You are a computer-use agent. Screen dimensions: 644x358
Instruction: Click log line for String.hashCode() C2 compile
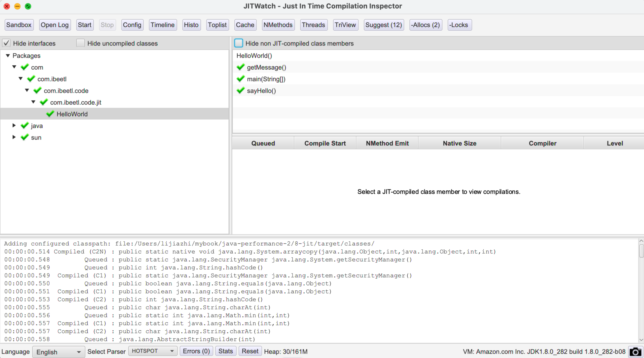(134, 299)
